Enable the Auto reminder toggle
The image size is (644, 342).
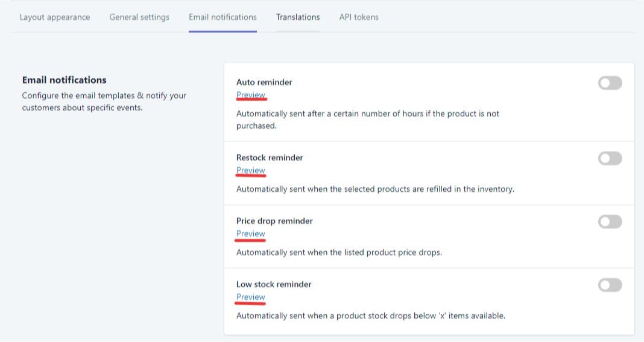point(610,83)
